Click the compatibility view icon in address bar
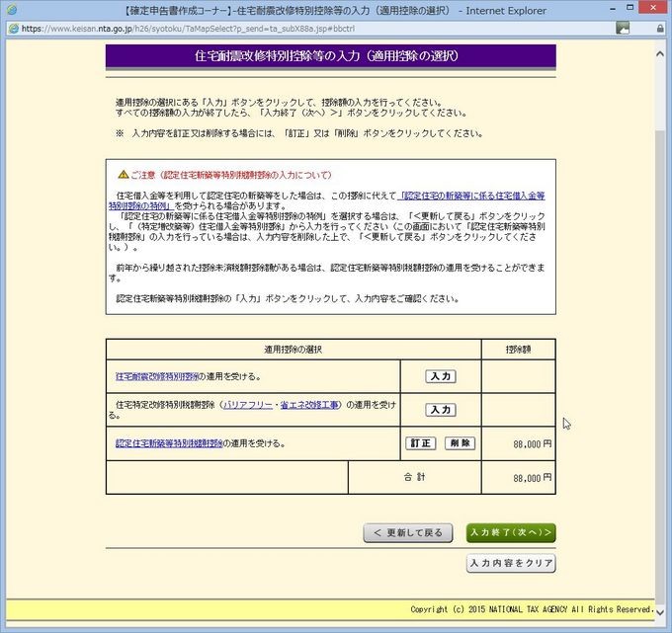This screenshot has width=672, height=633. (623, 29)
